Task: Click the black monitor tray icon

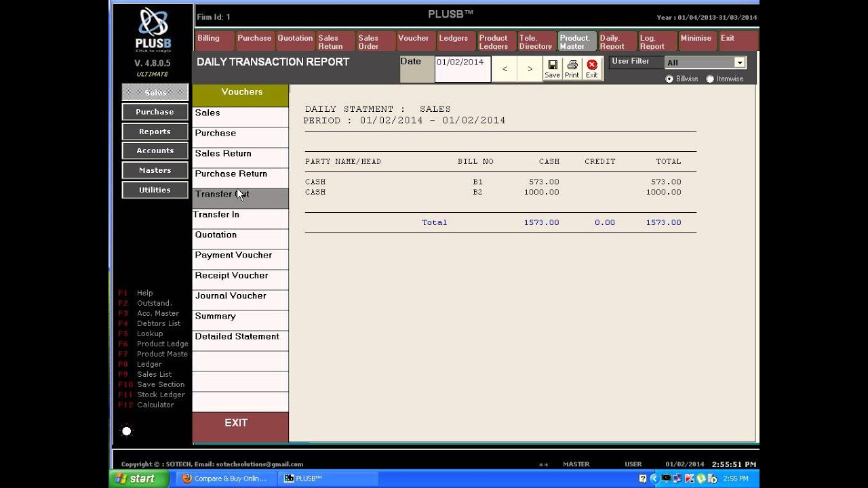Action: (x=666, y=478)
